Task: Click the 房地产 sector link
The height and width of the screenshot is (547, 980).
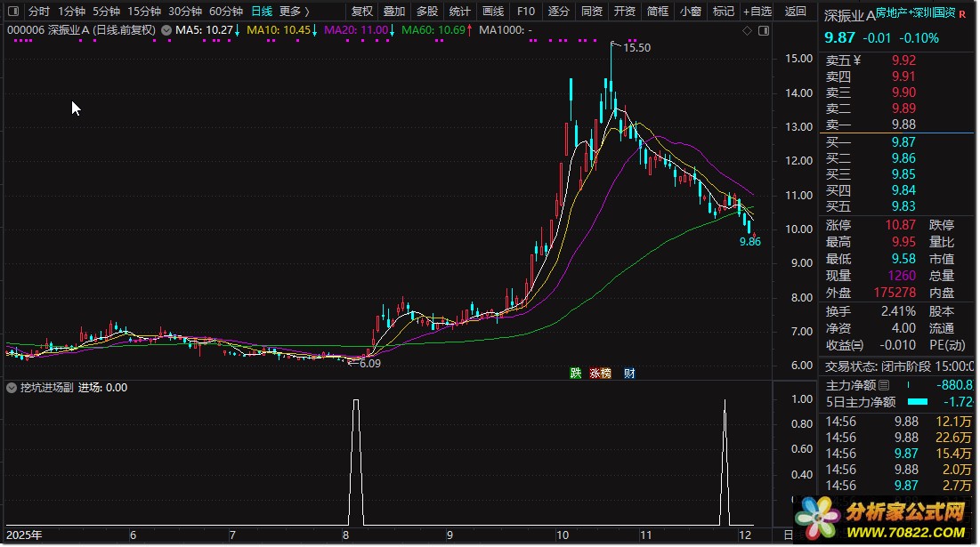Action: coord(894,13)
